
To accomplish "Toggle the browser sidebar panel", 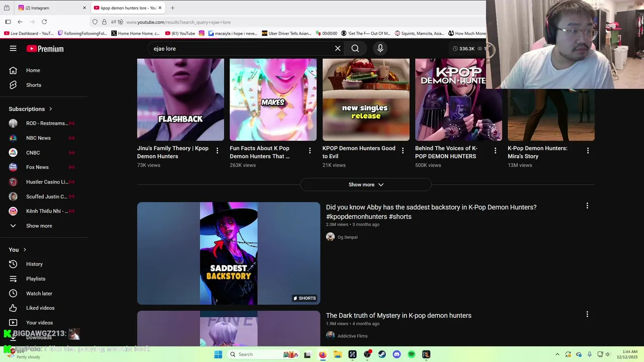I will (8, 22).
